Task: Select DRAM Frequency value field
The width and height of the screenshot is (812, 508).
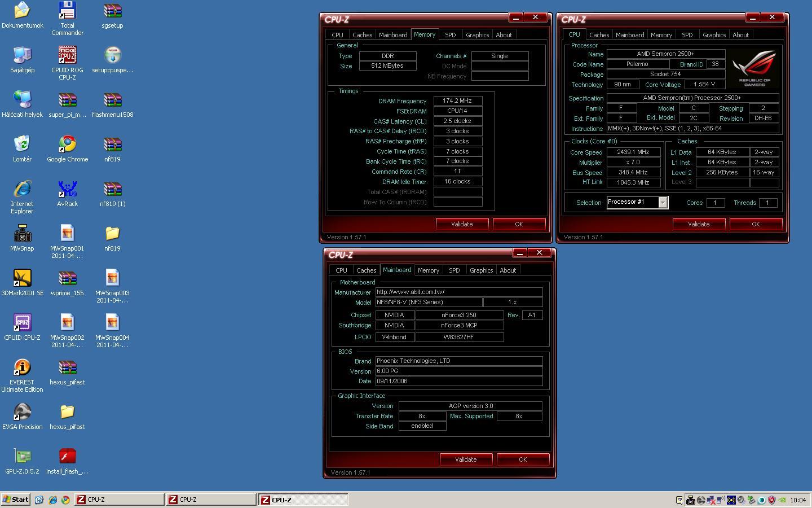Action: [x=457, y=101]
